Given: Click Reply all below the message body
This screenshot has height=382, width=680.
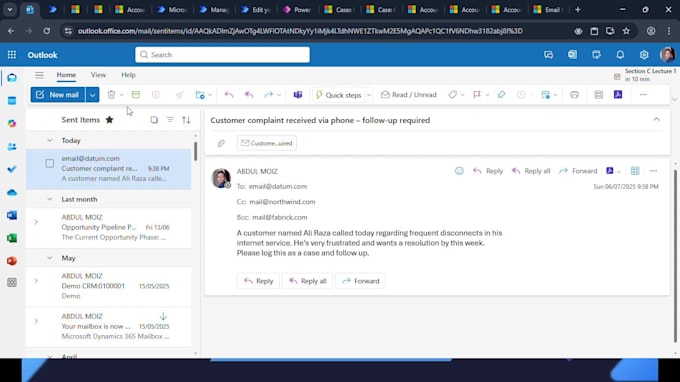Looking at the screenshot, I should pyautogui.click(x=307, y=281).
